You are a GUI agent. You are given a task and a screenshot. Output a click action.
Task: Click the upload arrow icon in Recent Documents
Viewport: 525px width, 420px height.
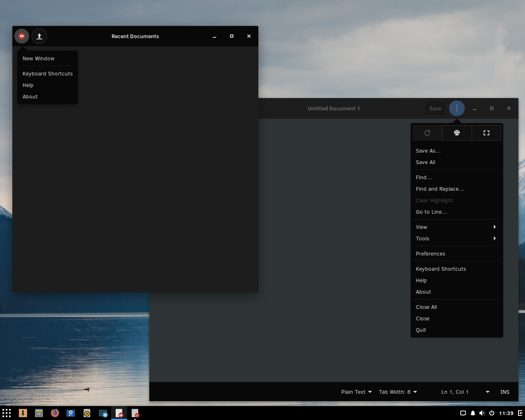pos(39,36)
